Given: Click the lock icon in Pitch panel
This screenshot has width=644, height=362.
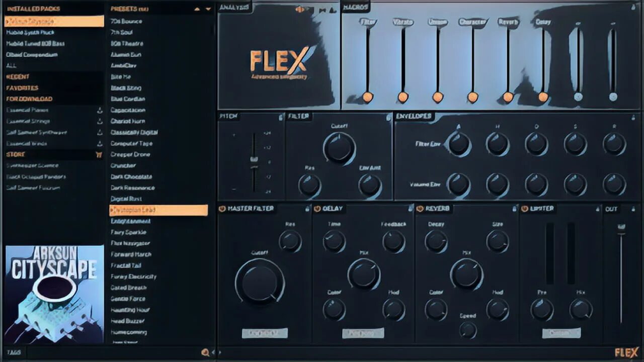Looking at the screenshot, I should [x=280, y=117].
